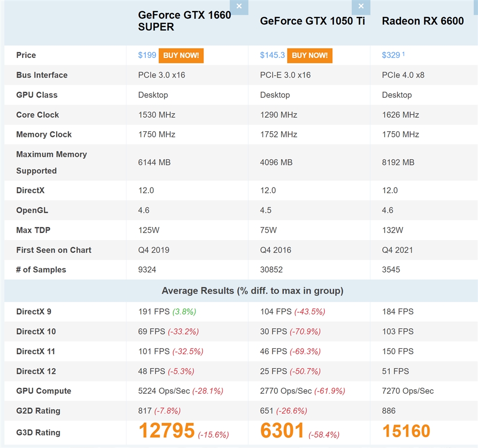This screenshot has height=448, width=478.
Task: Click the # of Samples label
Action: click(x=41, y=270)
